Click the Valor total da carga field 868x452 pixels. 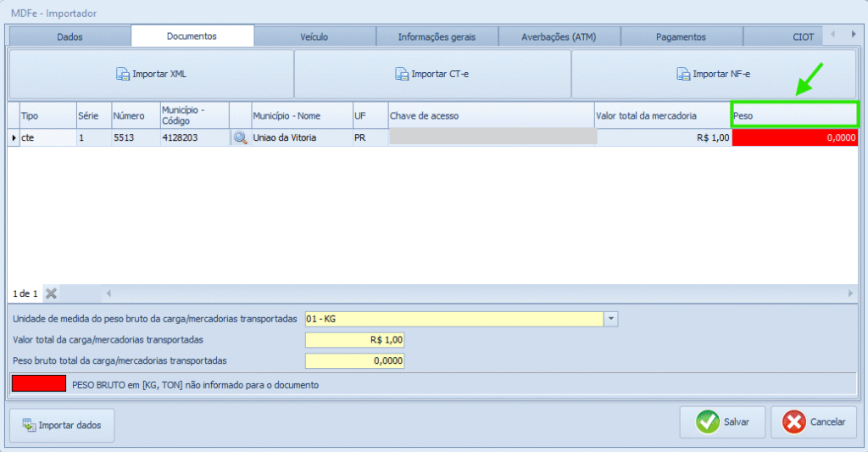pos(354,339)
